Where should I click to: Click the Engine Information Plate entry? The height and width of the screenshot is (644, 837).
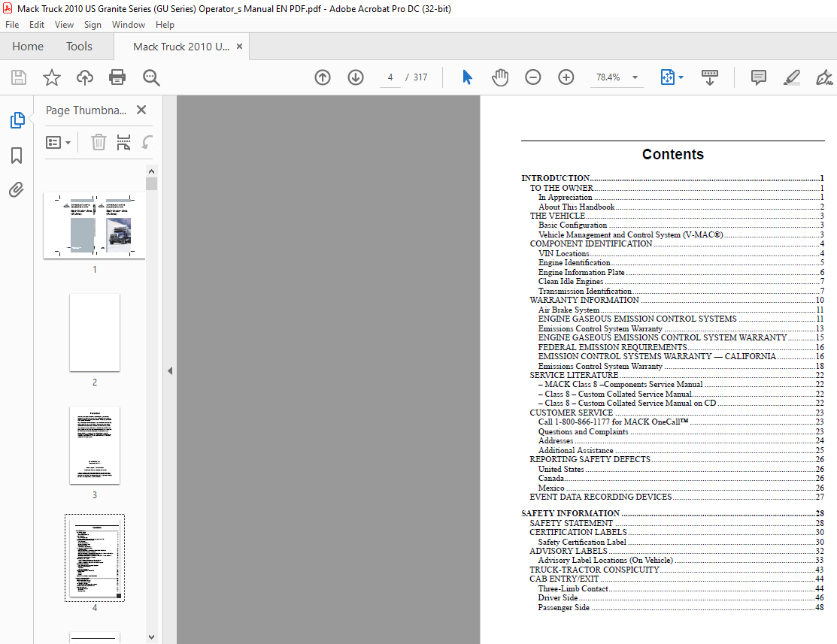681,272
